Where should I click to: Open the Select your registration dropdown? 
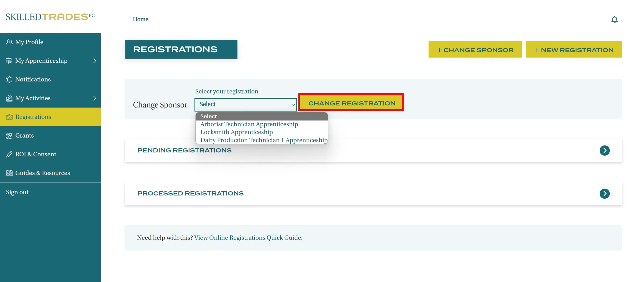245,104
